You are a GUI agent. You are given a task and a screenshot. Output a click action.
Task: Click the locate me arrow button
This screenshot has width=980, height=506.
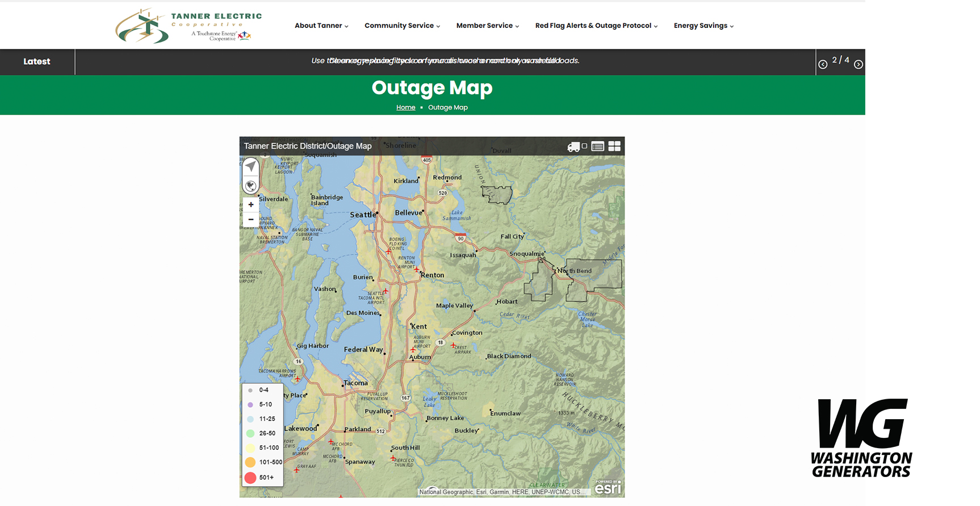pyautogui.click(x=250, y=166)
